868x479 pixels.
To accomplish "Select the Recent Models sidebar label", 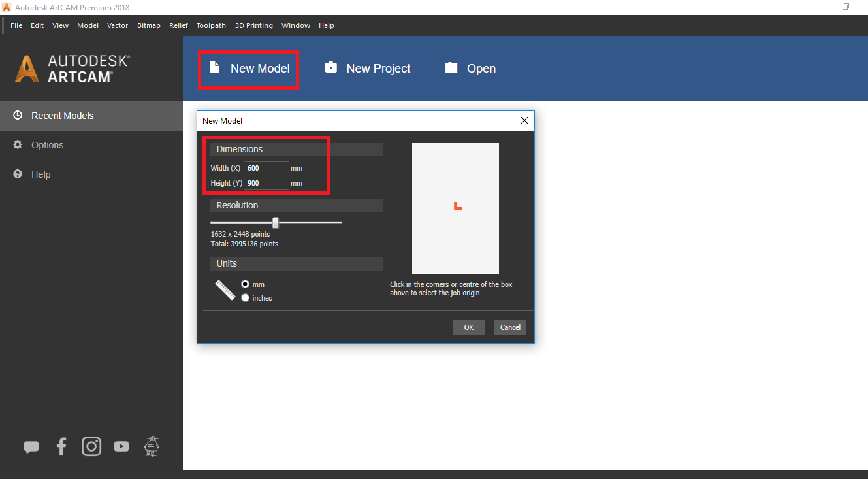I will coord(63,116).
